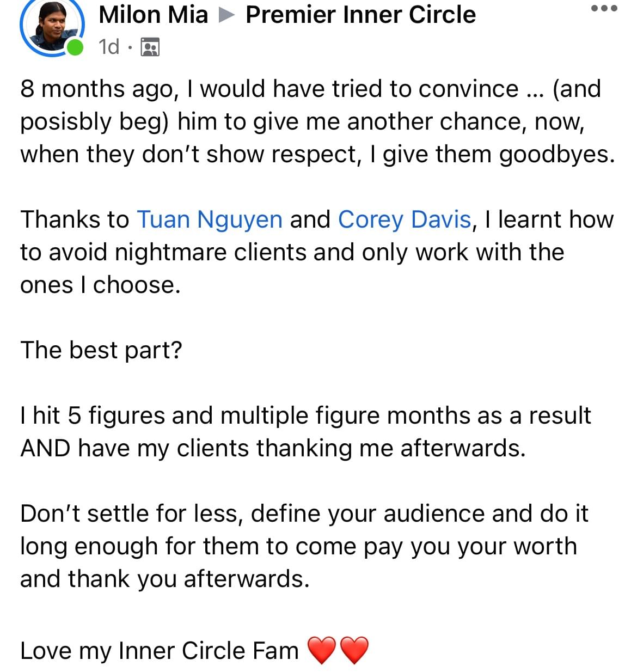Click the group members privacy icon
This screenshot has width=637, height=672.
click(150, 47)
